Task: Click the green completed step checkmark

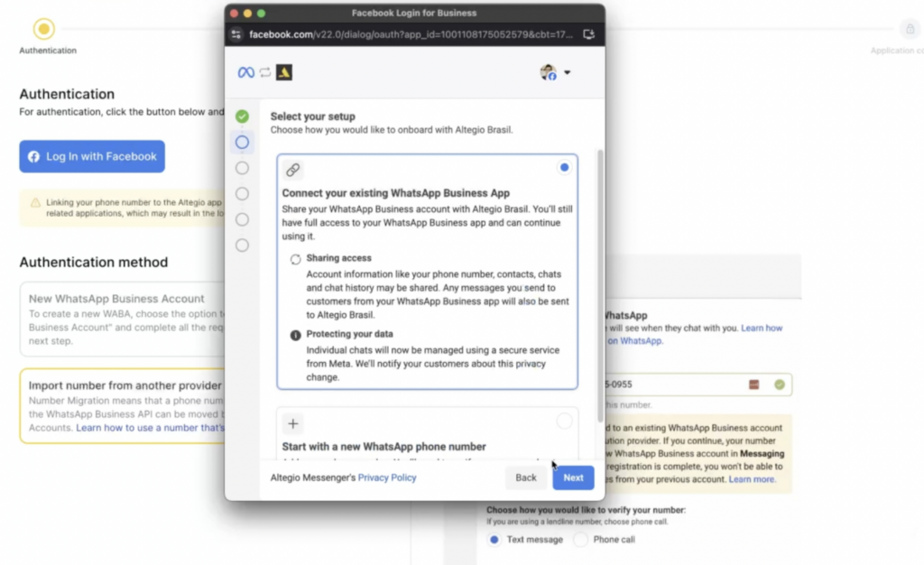Action: click(x=242, y=116)
